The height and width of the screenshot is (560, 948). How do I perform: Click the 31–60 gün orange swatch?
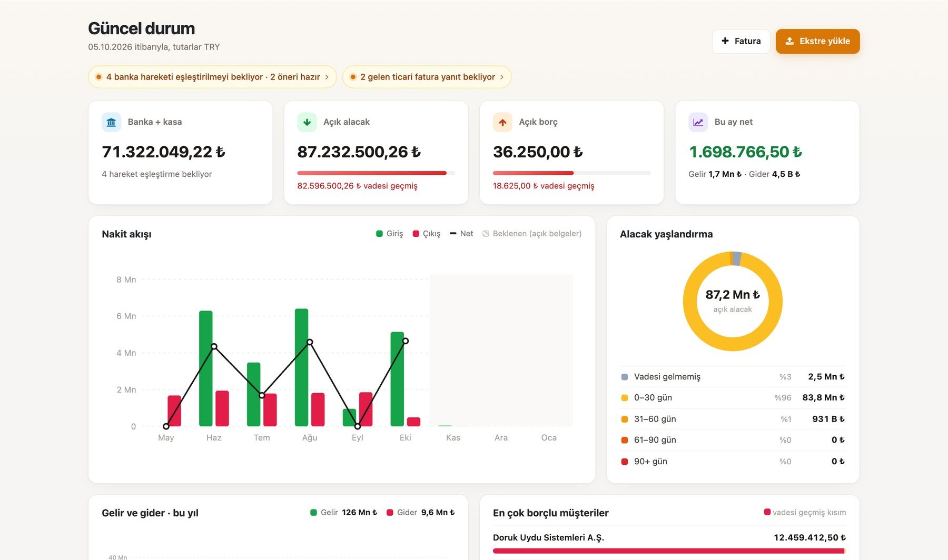click(x=625, y=419)
